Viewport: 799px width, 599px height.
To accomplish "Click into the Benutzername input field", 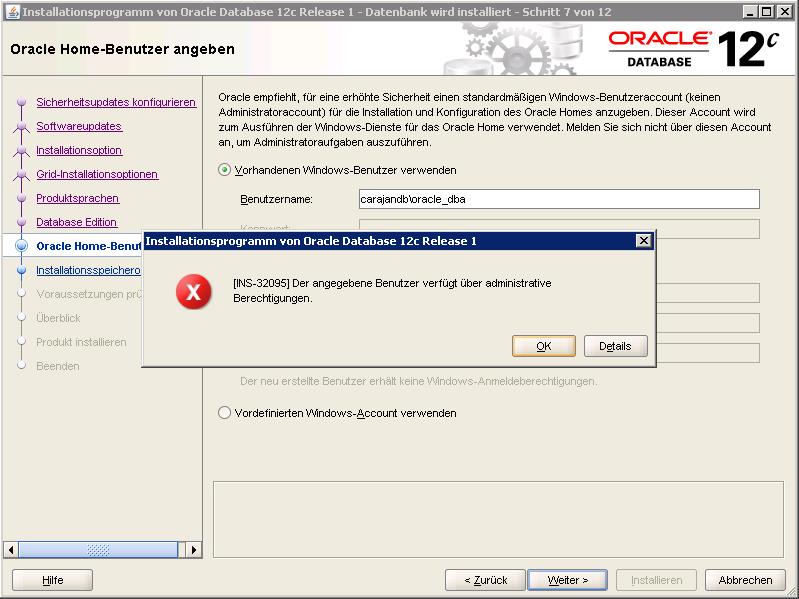I will click(559, 199).
